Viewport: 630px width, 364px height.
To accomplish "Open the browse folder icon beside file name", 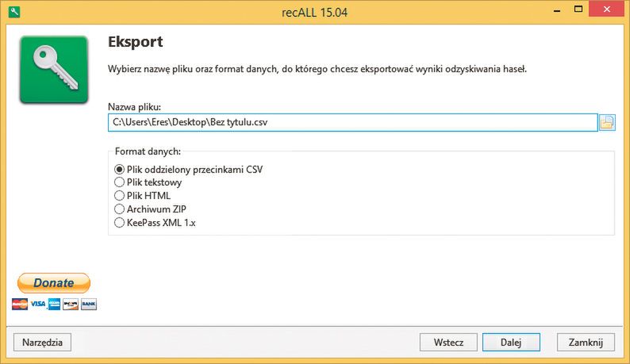I will tap(607, 123).
